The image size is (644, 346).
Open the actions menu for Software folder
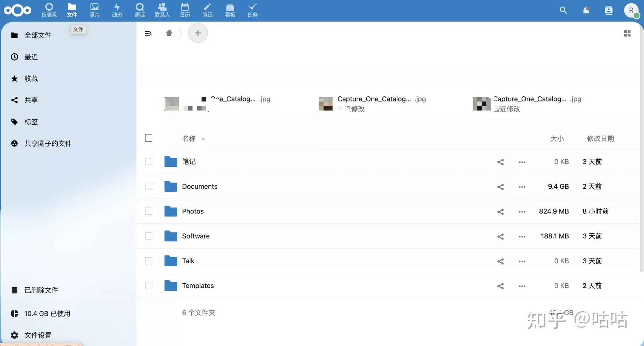point(522,236)
